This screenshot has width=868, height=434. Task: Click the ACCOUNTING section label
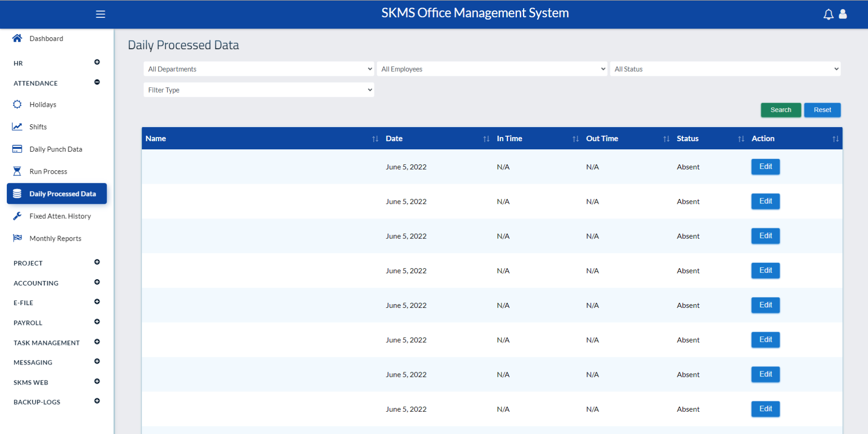[36, 283]
